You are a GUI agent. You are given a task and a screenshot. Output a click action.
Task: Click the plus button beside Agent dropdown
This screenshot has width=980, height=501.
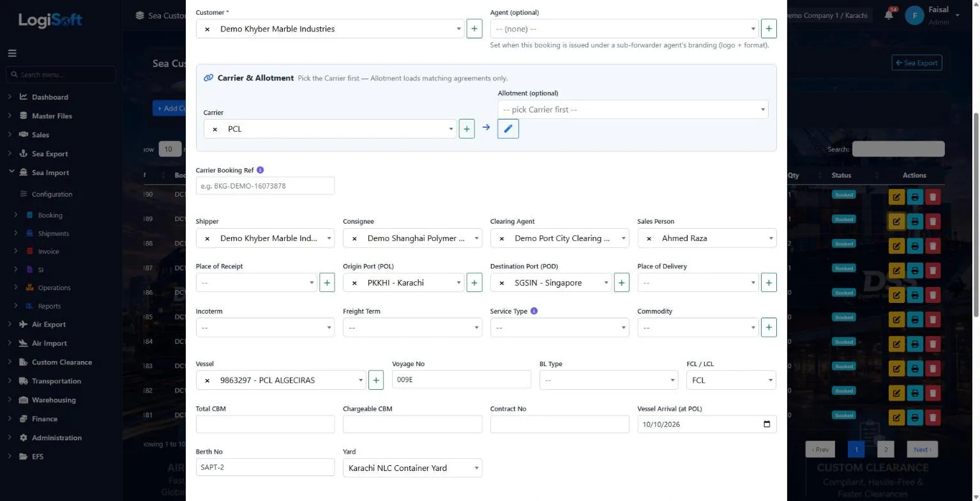[769, 29]
